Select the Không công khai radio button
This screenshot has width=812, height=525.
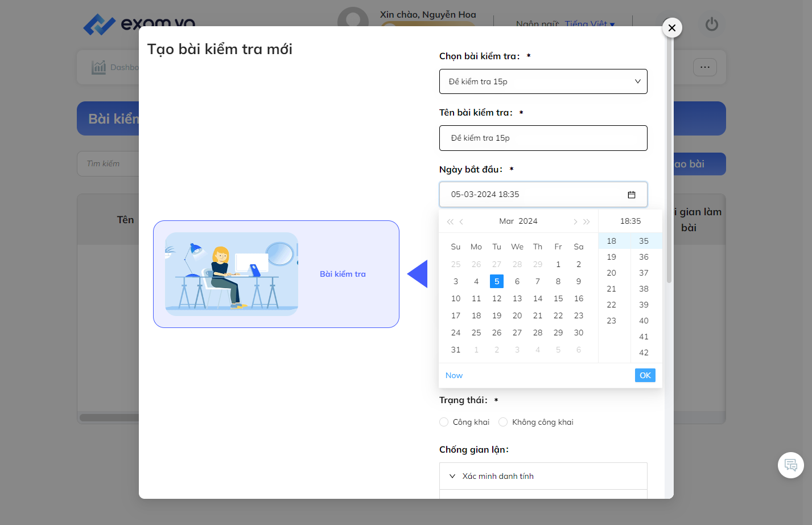click(503, 422)
